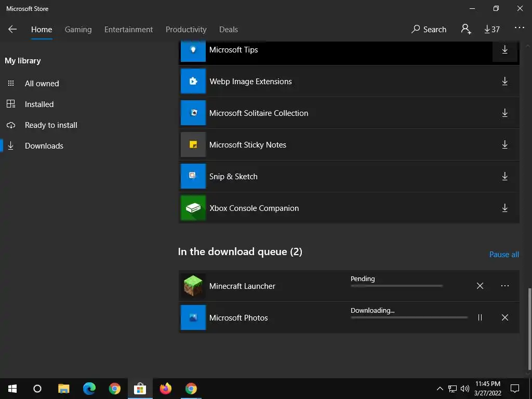Open the Home tab
The width and height of the screenshot is (532, 399).
tap(42, 30)
